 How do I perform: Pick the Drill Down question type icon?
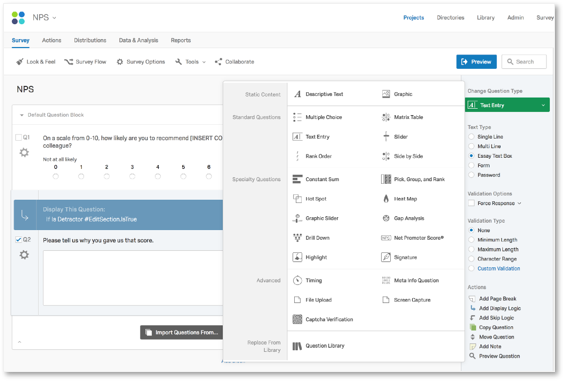pos(297,238)
